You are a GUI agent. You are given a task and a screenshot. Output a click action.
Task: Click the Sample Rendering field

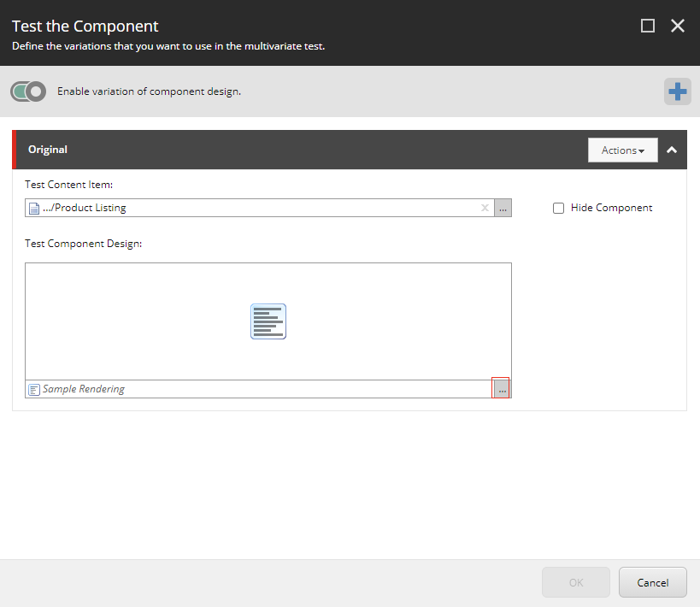[259, 389]
